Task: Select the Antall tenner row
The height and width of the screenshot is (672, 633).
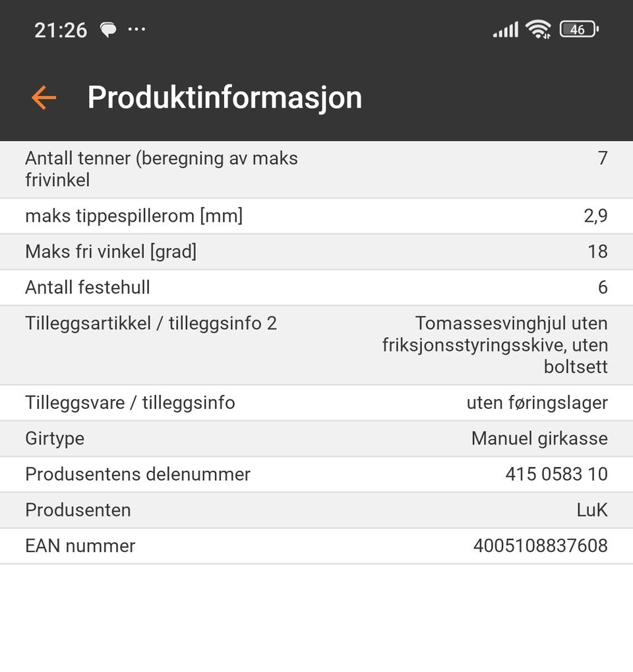Action: [316, 169]
